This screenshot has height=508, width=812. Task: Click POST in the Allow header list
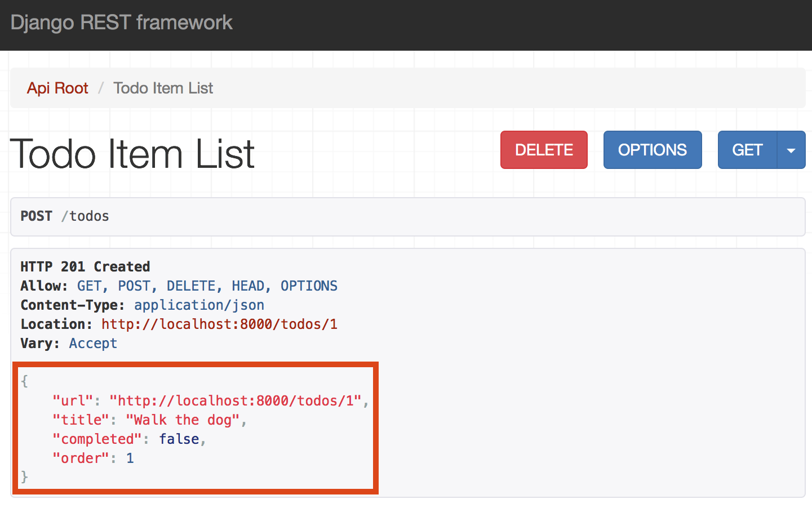click(x=134, y=286)
